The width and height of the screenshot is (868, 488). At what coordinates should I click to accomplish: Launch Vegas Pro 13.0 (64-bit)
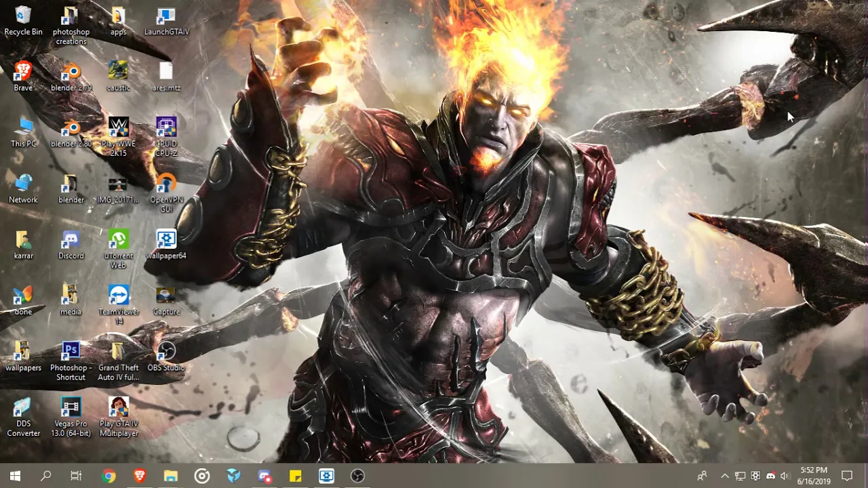point(71,418)
